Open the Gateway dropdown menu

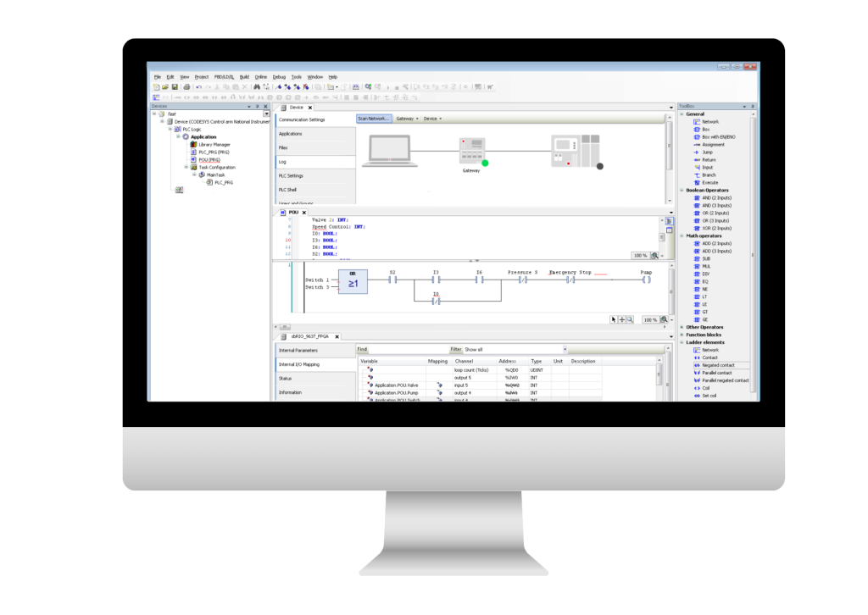(407, 119)
